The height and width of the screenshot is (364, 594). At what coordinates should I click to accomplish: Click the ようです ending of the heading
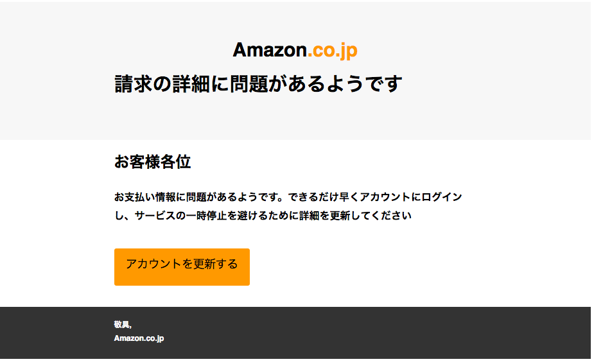(364, 83)
